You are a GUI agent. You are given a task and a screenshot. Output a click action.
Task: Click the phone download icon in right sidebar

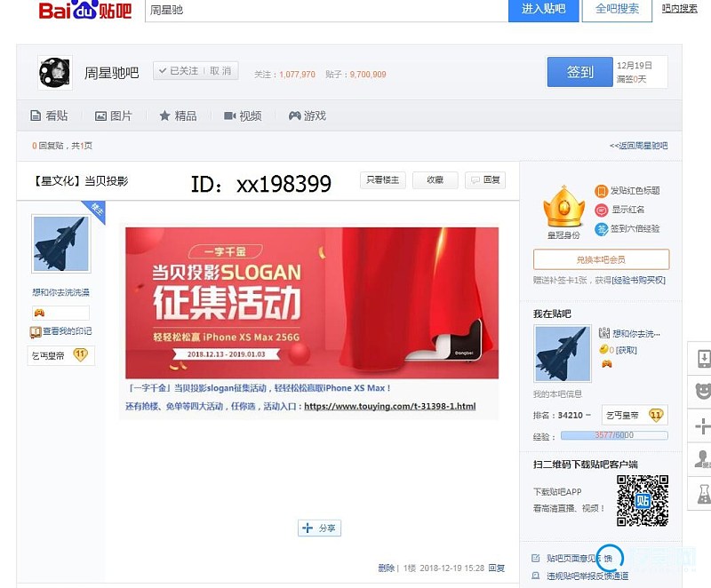tap(703, 358)
